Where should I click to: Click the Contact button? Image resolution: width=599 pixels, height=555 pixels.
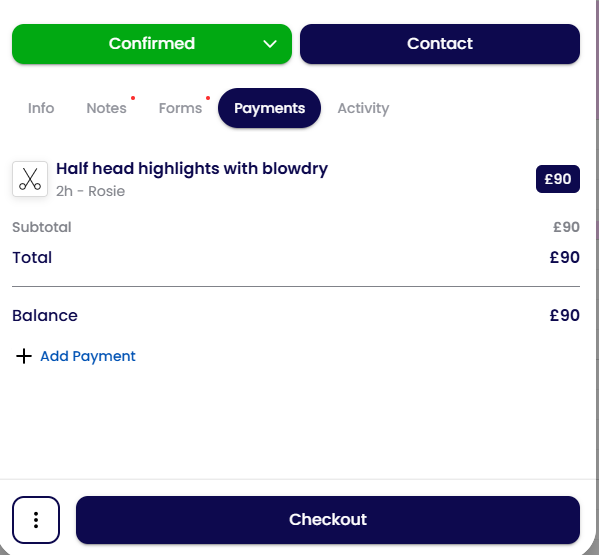pyautogui.click(x=440, y=44)
